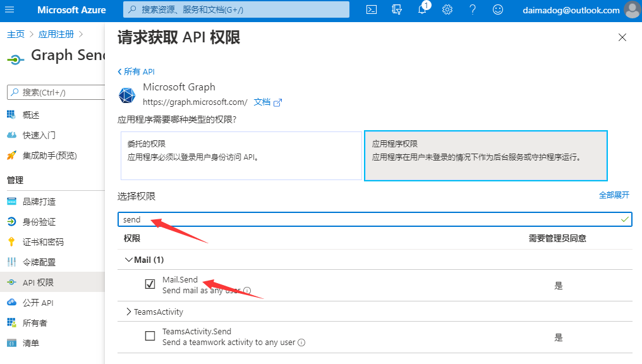The width and height of the screenshot is (642, 364).
Task: Click the Microsoft Graph logo
Action: coord(127,95)
